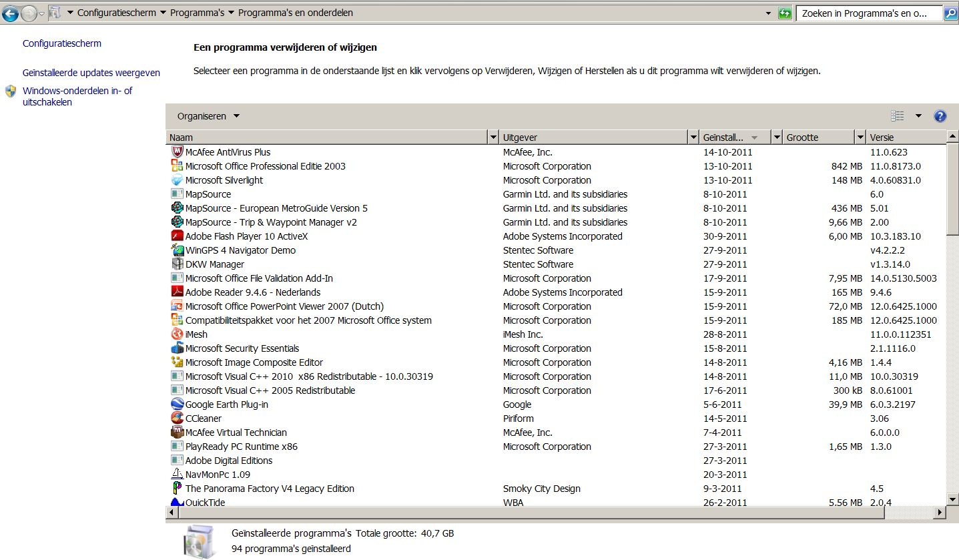This screenshot has width=959, height=560.
Task: Click the search magnifier icon
Action: click(950, 13)
